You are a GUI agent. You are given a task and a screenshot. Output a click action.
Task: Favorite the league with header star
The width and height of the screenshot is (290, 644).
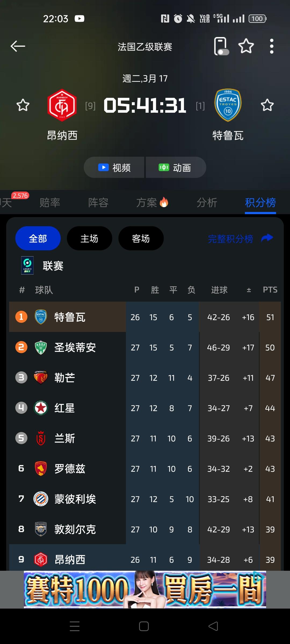[x=246, y=46]
